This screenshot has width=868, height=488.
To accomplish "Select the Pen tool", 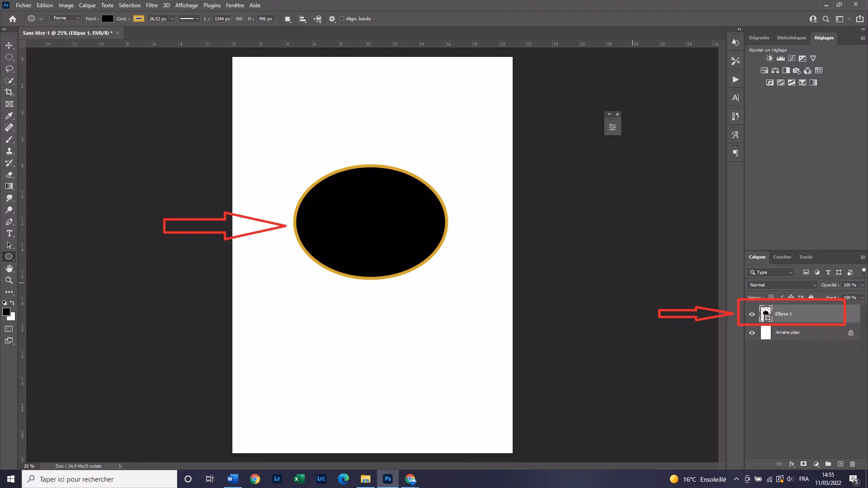I will tap(9, 222).
